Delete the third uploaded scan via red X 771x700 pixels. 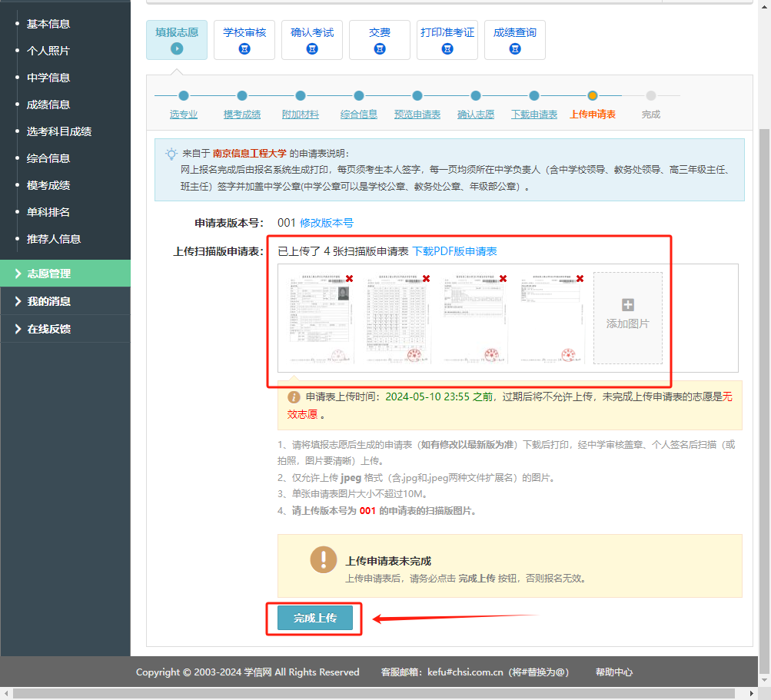(x=503, y=278)
